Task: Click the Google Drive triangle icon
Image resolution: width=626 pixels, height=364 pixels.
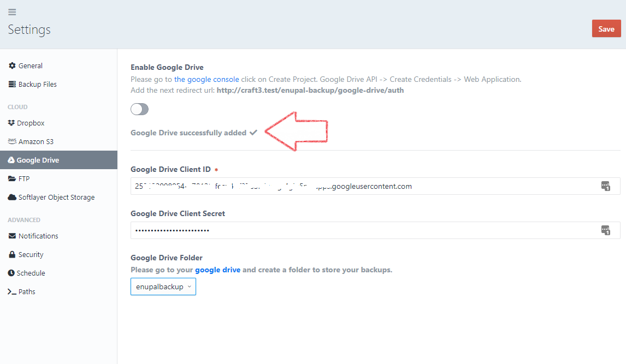Action: click(x=11, y=160)
